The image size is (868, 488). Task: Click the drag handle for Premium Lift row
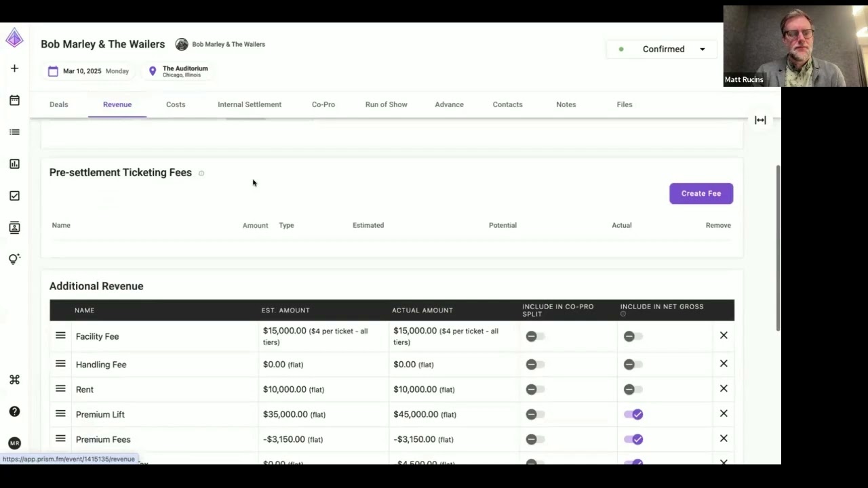tap(60, 413)
